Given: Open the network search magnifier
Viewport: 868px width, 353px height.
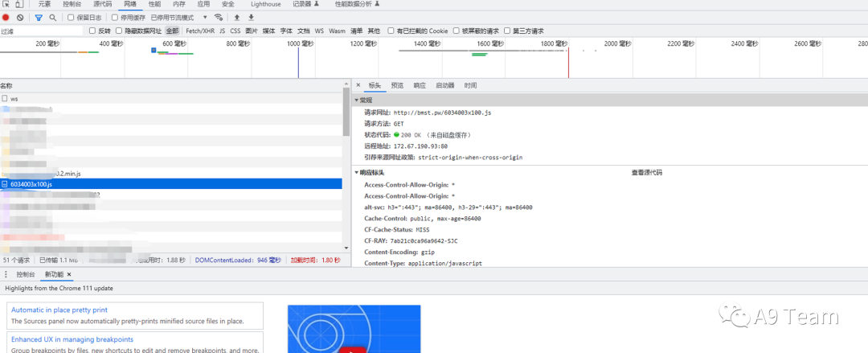Looking at the screenshot, I should pos(52,18).
